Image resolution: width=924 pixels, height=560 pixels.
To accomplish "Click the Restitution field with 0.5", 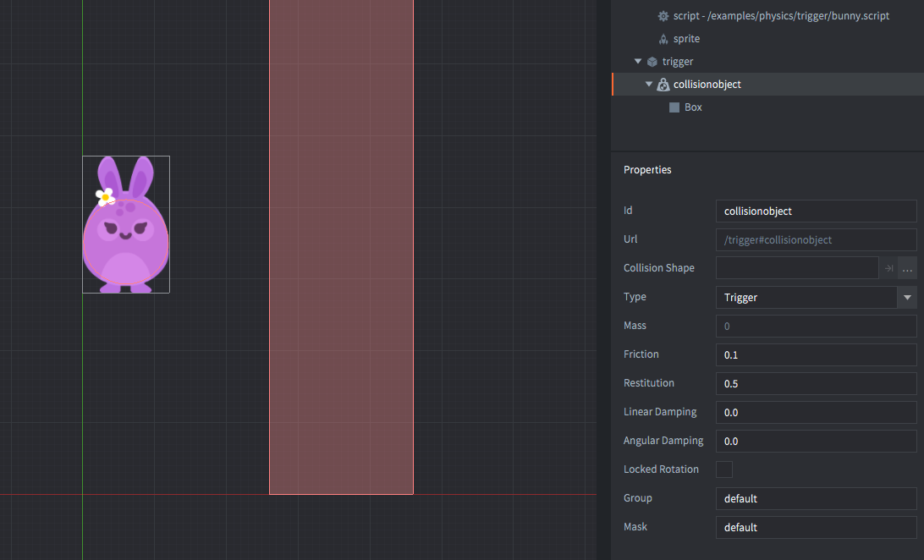I will (x=817, y=383).
